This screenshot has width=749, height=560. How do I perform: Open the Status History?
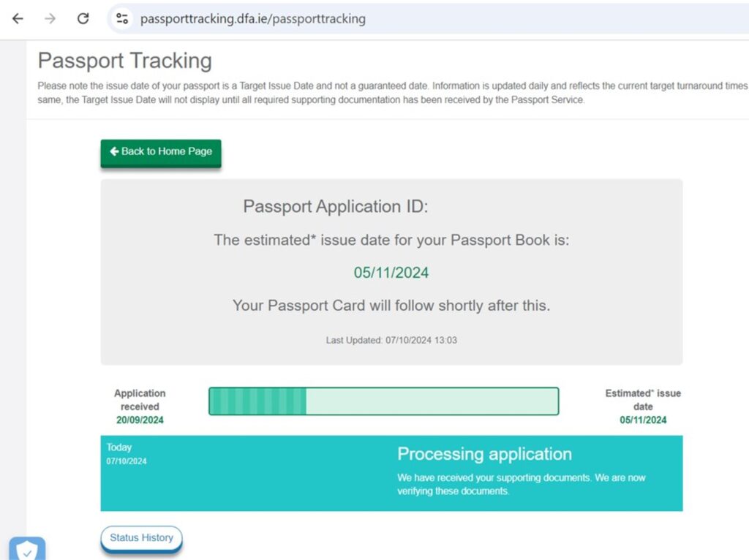141,538
